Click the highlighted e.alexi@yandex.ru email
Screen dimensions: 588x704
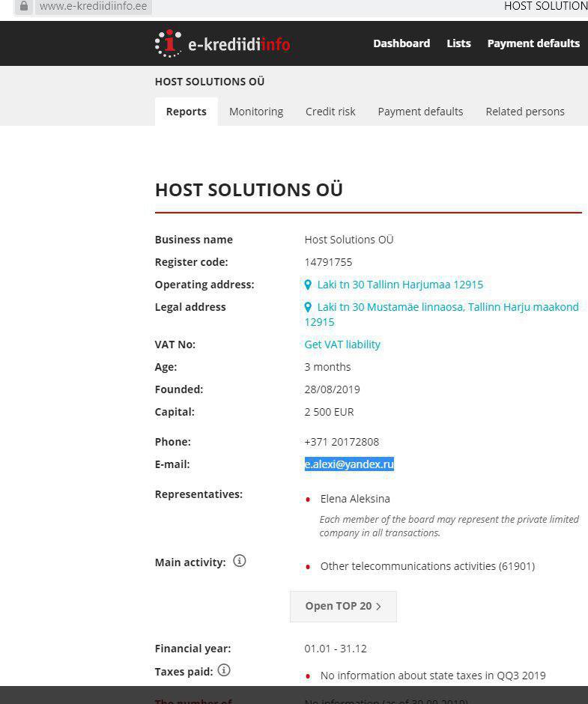(x=349, y=464)
